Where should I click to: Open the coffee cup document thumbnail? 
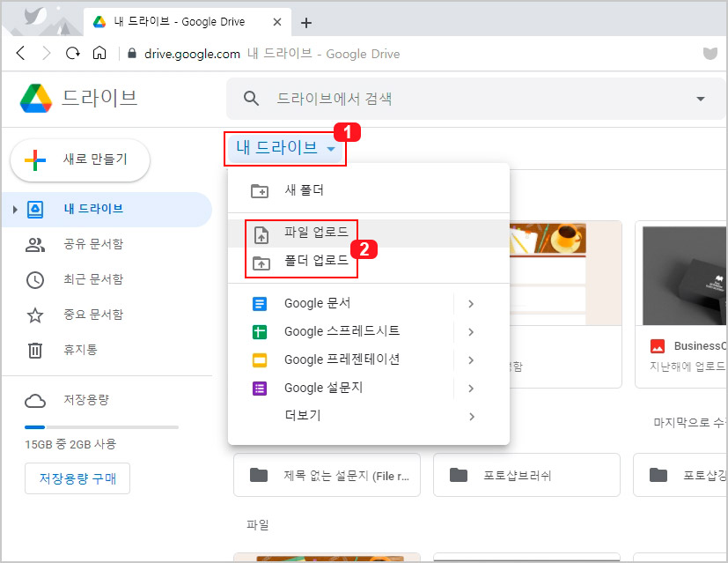[548, 274]
